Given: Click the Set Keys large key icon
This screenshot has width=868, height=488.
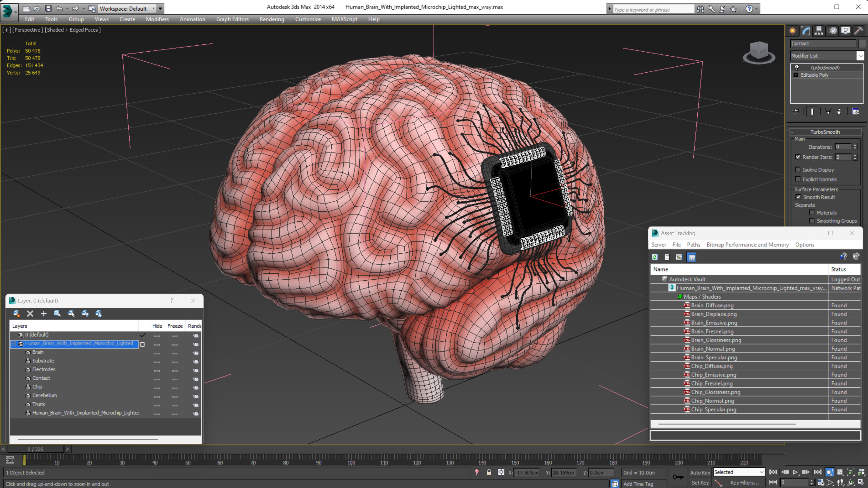Looking at the screenshot, I should coord(678,477).
